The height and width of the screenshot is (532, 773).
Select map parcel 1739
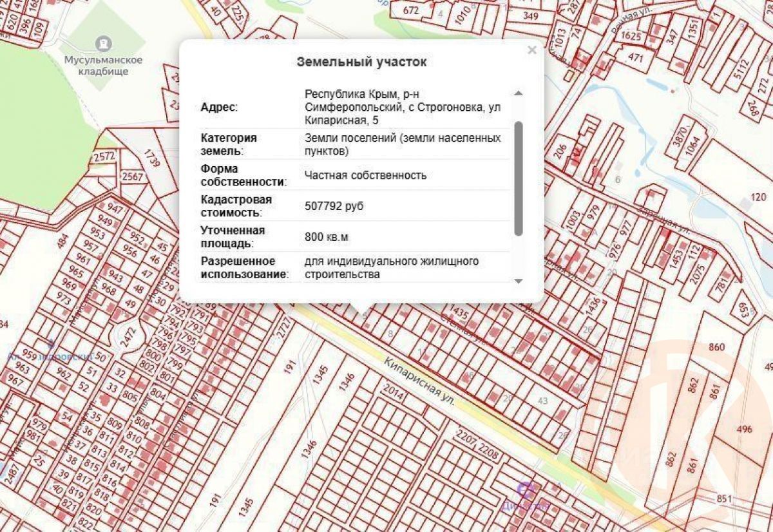(153, 160)
